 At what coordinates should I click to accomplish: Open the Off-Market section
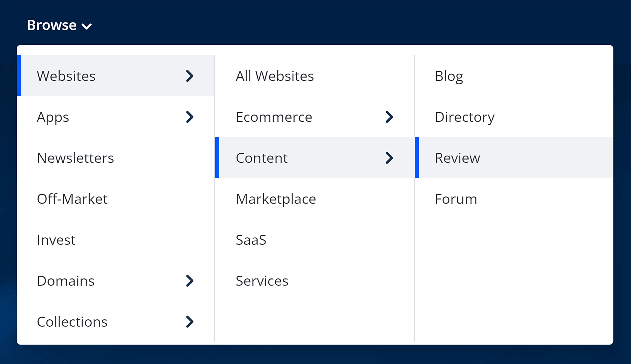[72, 199]
